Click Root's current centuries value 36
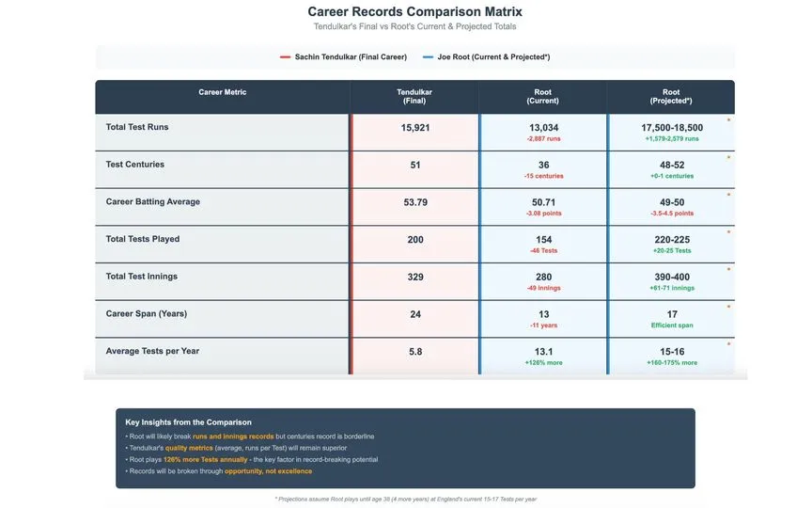The width and height of the screenshot is (812, 508). coord(544,165)
